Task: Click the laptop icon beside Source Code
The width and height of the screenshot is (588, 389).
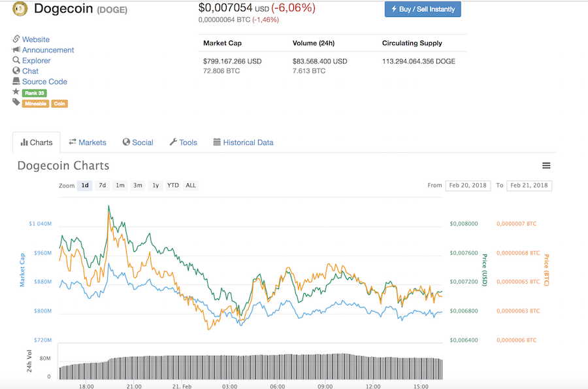Action: 16,81
